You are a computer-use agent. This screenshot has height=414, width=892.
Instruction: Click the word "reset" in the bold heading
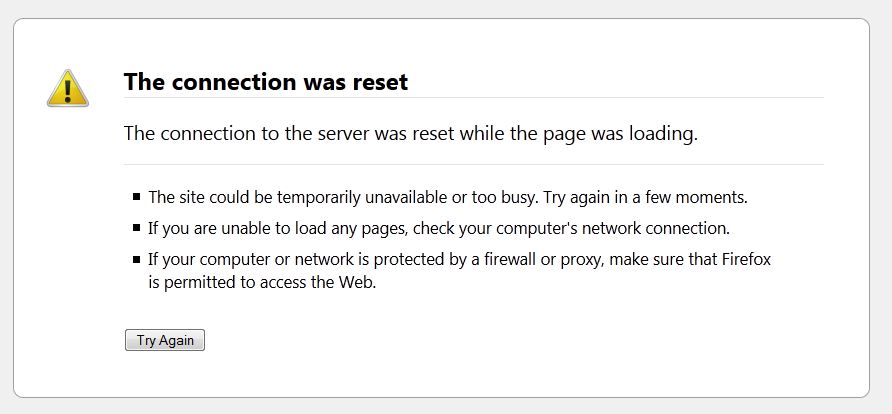pos(380,82)
